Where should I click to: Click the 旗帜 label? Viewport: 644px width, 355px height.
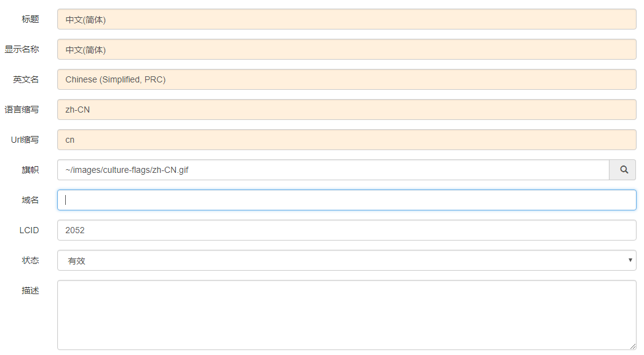[30, 170]
